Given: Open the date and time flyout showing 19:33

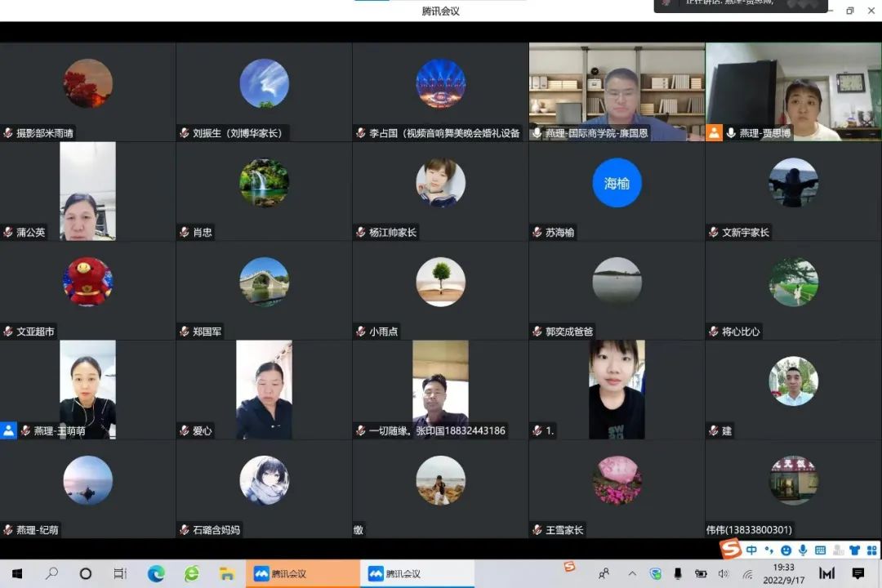Looking at the screenshot, I should point(783,573).
